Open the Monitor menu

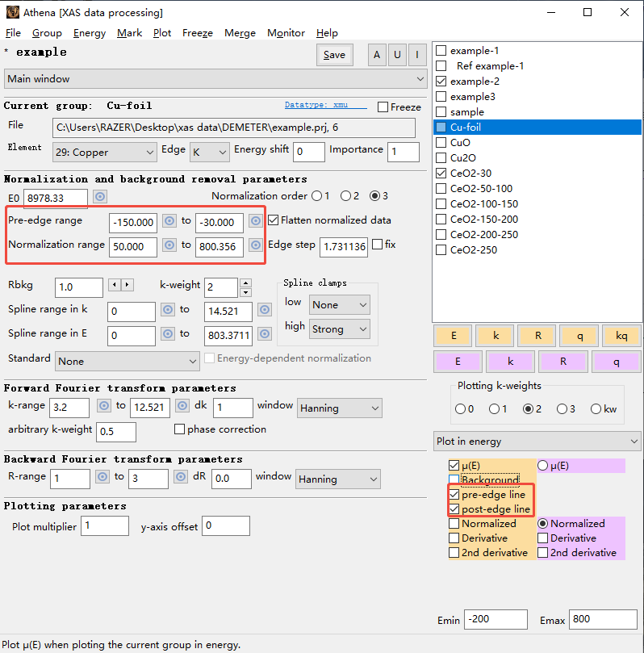coord(286,33)
